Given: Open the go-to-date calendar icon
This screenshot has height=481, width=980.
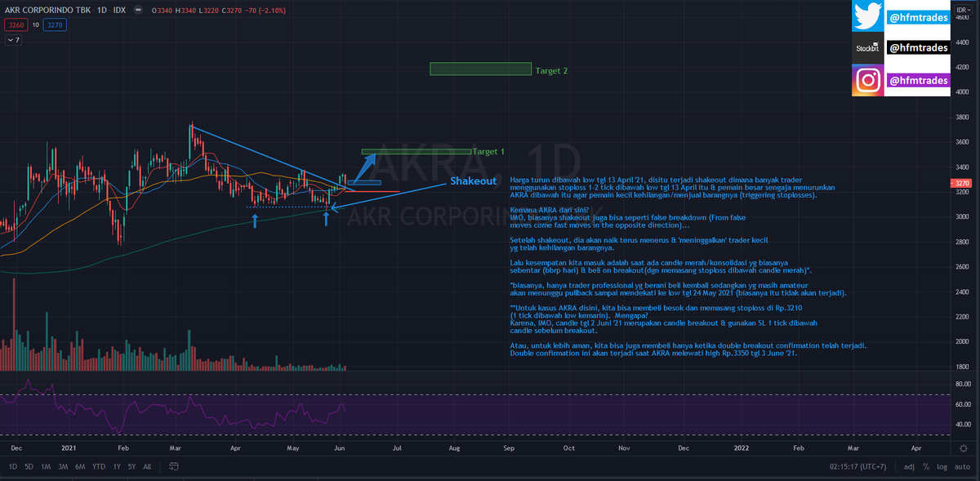Looking at the screenshot, I should pyautogui.click(x=174, y=466).
